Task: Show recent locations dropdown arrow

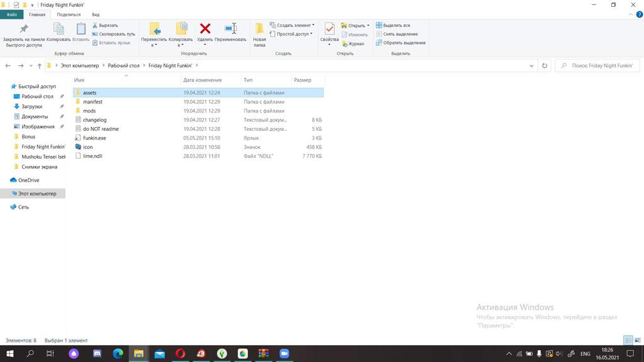Action: click(x=31, y=65)
